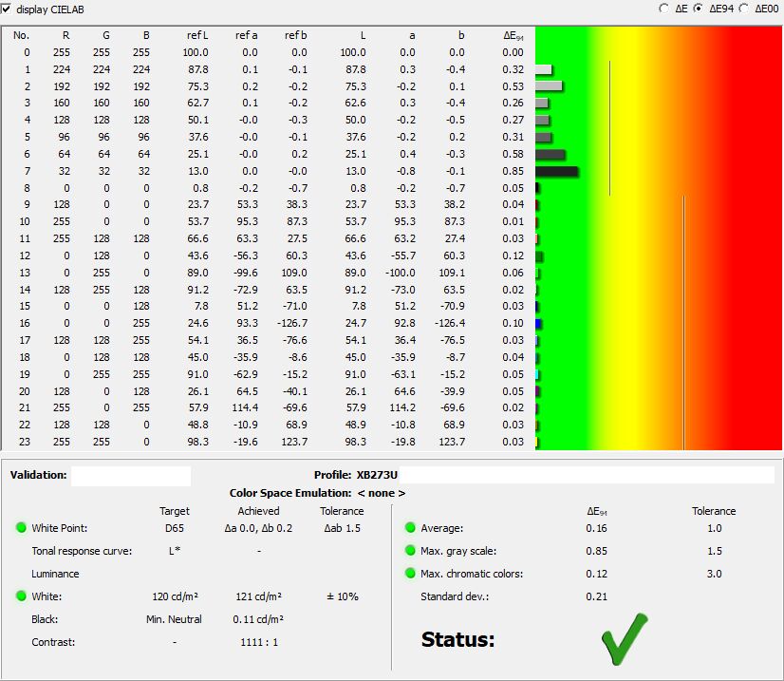The image size is (784, 681).
Task: Click the gray ΔE bar for row 6
Action: [550, 154]
